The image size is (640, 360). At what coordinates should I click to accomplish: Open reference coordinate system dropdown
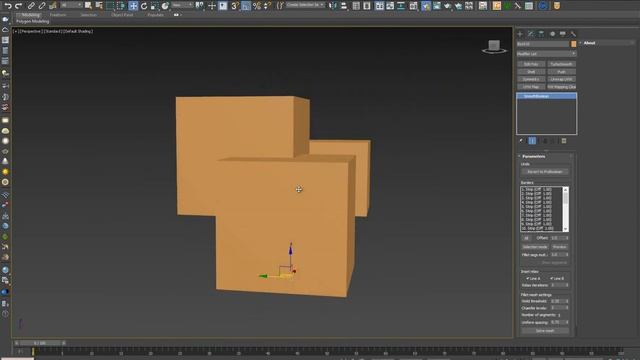point(182,5)
